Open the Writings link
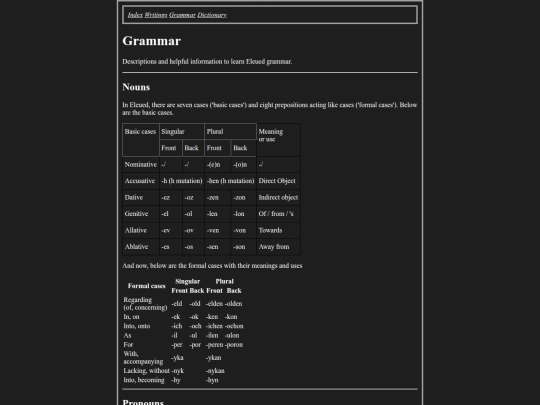Screen dimensions: 540x405 click(156, 15)
